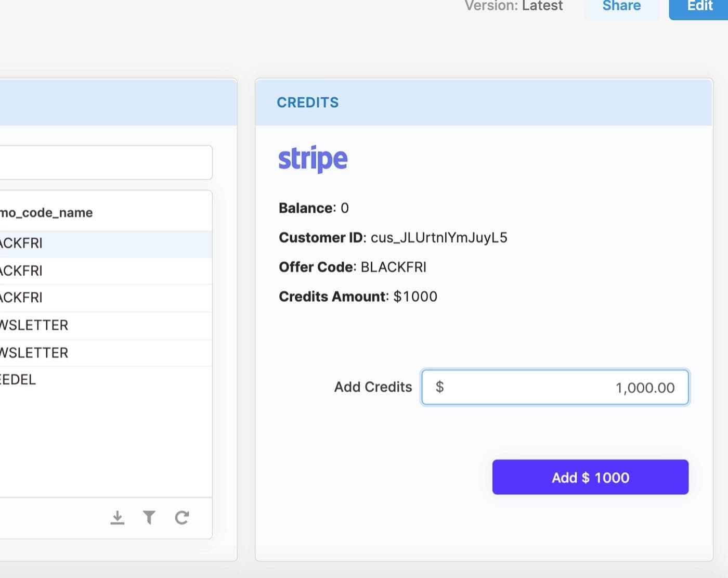Click the Balance value line

[x=314, y=208]
